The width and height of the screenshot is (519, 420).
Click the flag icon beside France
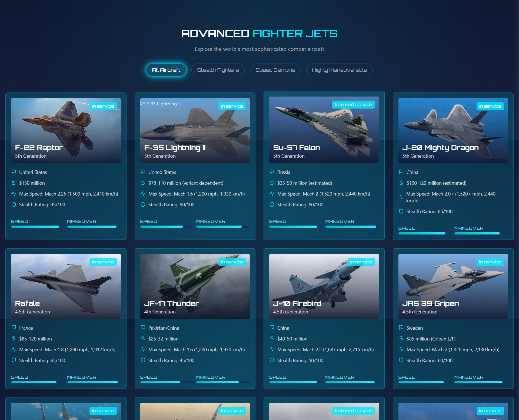14,328
